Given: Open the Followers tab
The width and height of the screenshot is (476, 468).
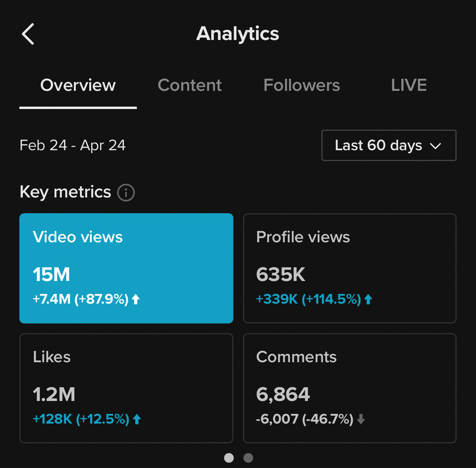Looking at the screenshot, I should coord(301,86).
